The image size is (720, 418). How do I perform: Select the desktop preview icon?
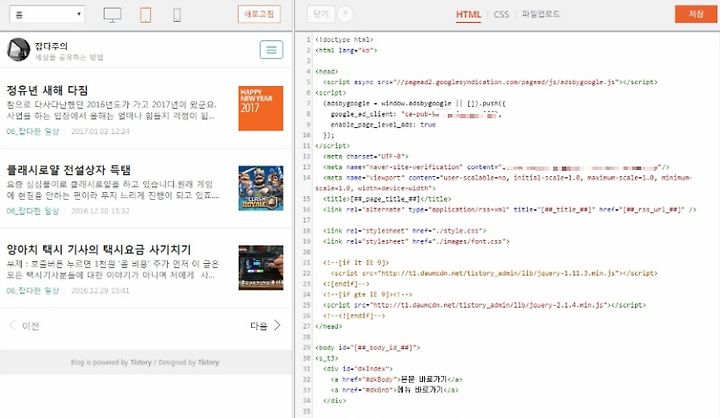(x=112, y=15)
